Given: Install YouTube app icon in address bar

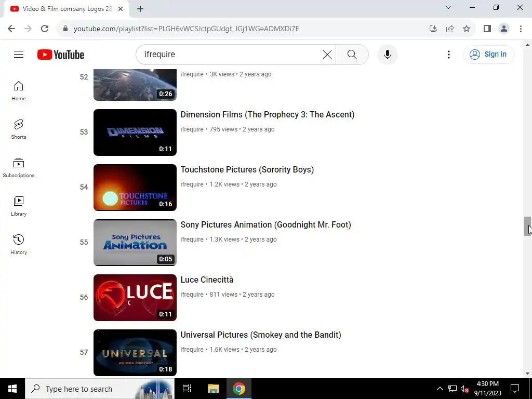Looking at the screenshot, I should tap(433, 29).
